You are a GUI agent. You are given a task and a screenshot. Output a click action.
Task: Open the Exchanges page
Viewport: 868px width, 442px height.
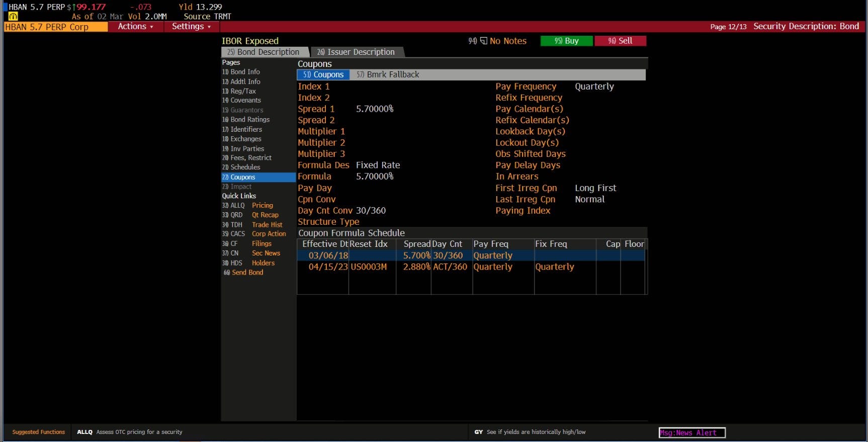[x=241, y=139]
